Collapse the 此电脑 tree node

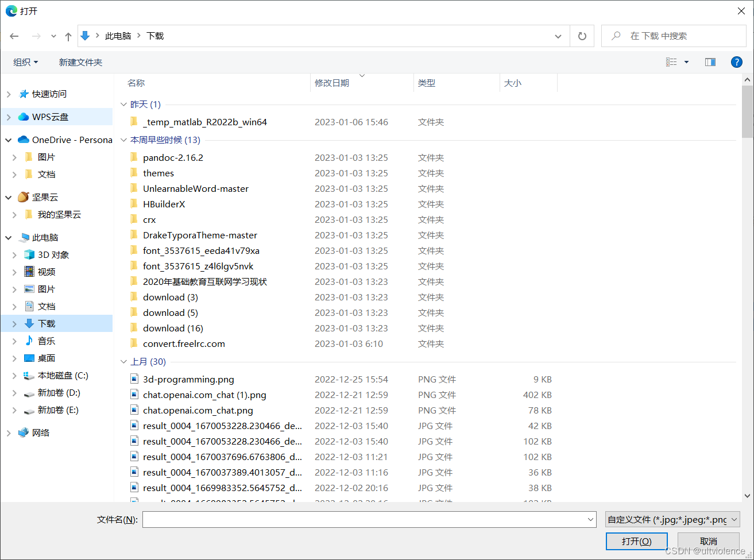(x=8, y=237)
